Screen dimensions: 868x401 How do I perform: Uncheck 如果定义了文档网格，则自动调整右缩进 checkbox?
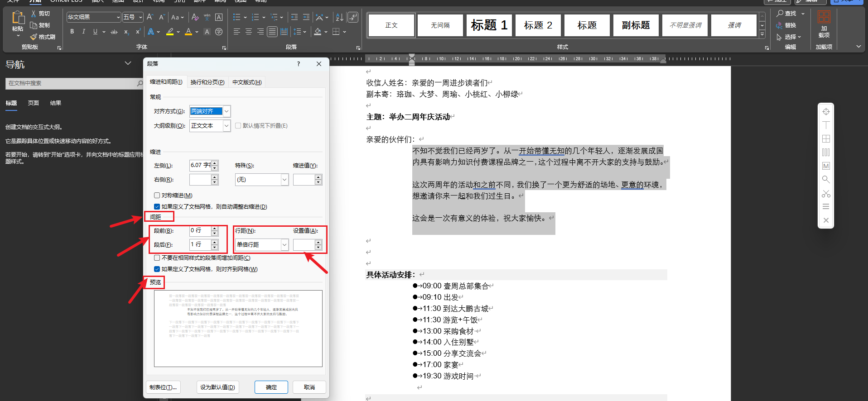157,207
